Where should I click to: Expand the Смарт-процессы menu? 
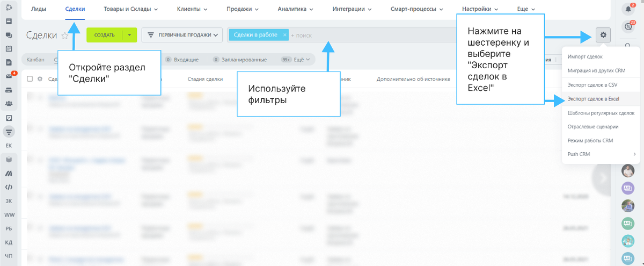(418, 9)
